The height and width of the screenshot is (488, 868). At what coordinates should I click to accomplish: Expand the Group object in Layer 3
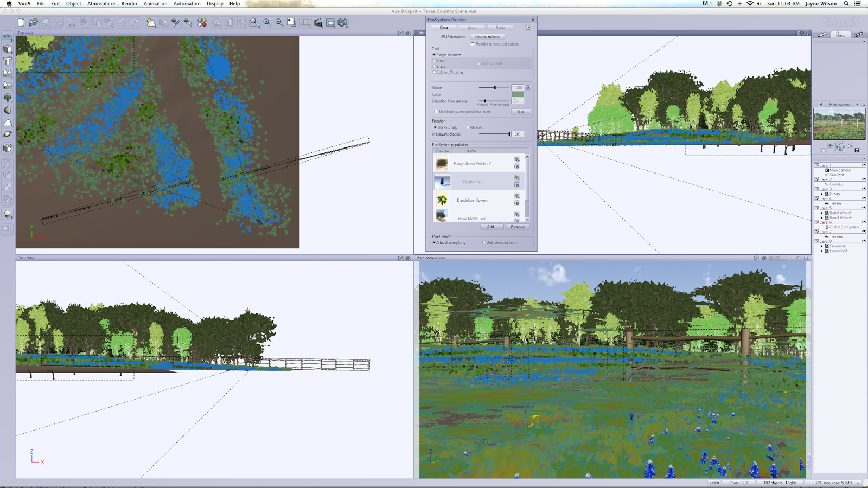(x=822, y=194)
